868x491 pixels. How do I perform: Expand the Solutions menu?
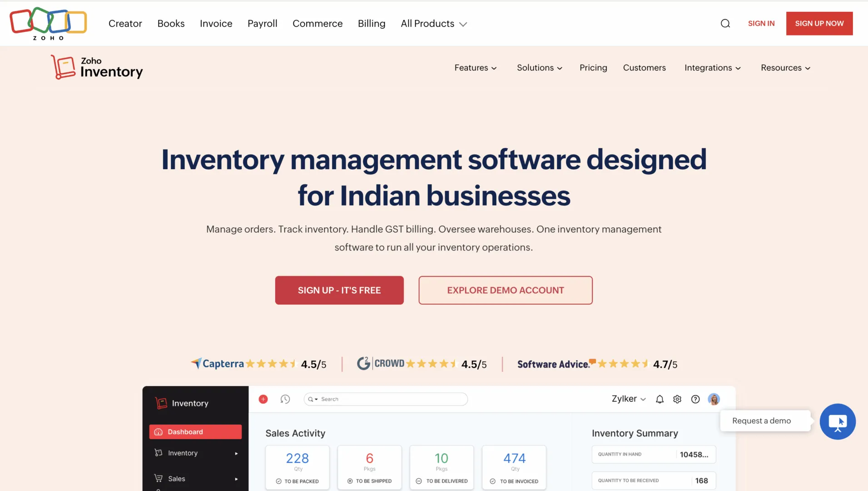pos(540,68)
